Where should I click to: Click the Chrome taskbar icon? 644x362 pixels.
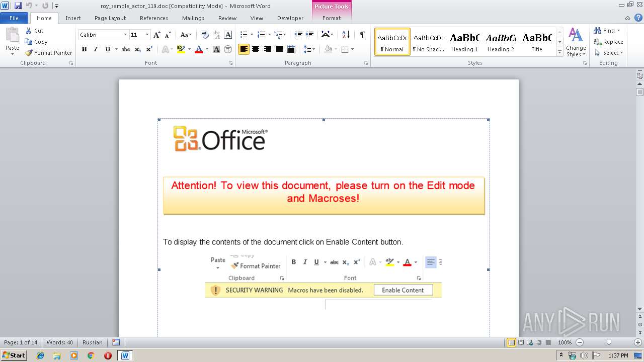coord(91,355)
